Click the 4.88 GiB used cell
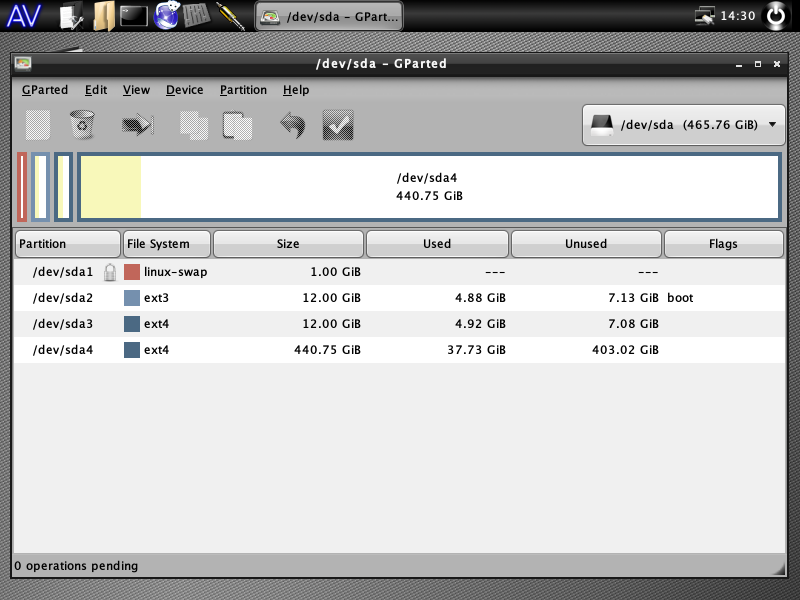 480,298
